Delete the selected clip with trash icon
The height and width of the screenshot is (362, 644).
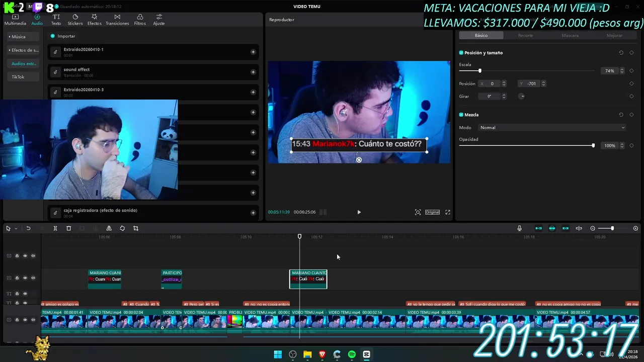(69, 228)
